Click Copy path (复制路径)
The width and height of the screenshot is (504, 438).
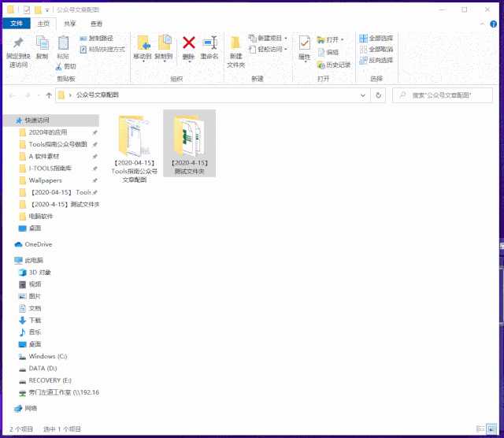point(96,39)
